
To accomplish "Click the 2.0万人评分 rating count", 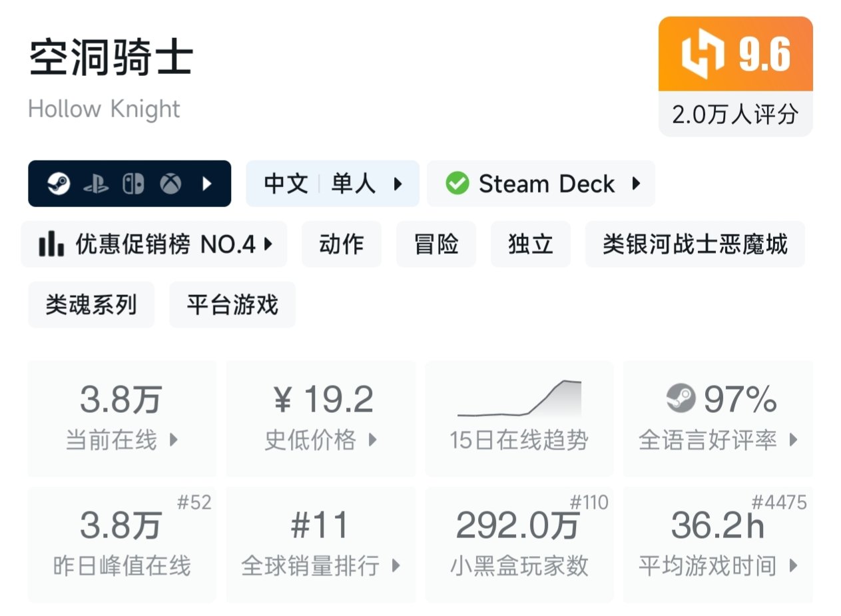I will (x=735, y=115).
